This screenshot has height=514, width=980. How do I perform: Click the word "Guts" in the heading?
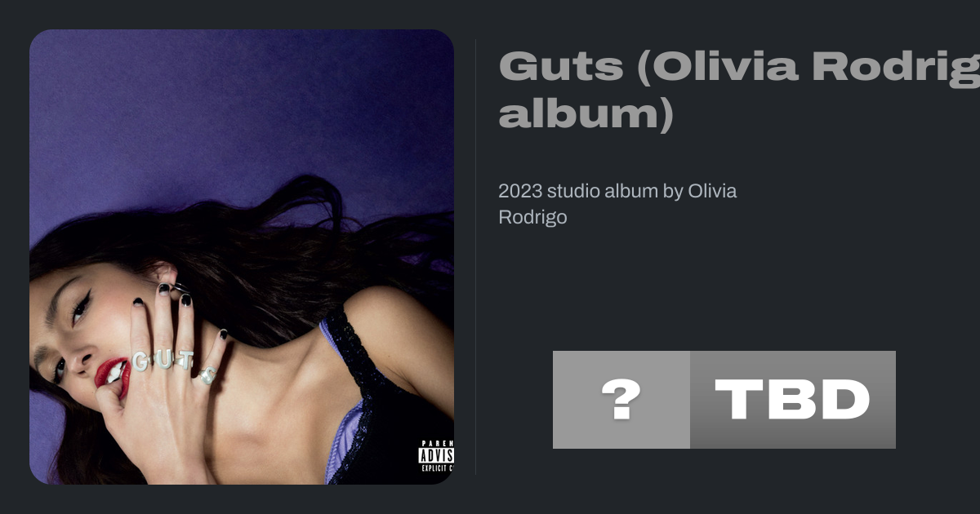(x=560, y=65)
